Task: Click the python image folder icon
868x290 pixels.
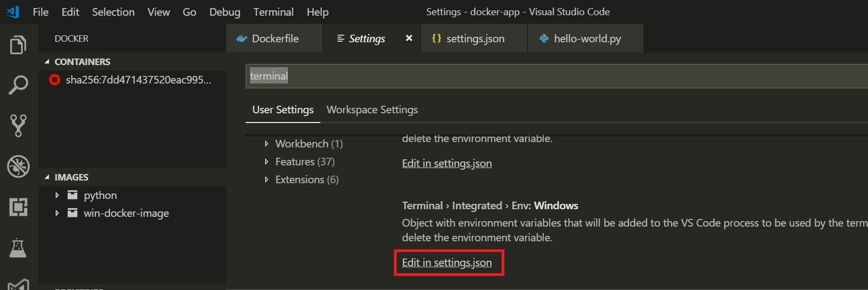Action: pos(73,195)
